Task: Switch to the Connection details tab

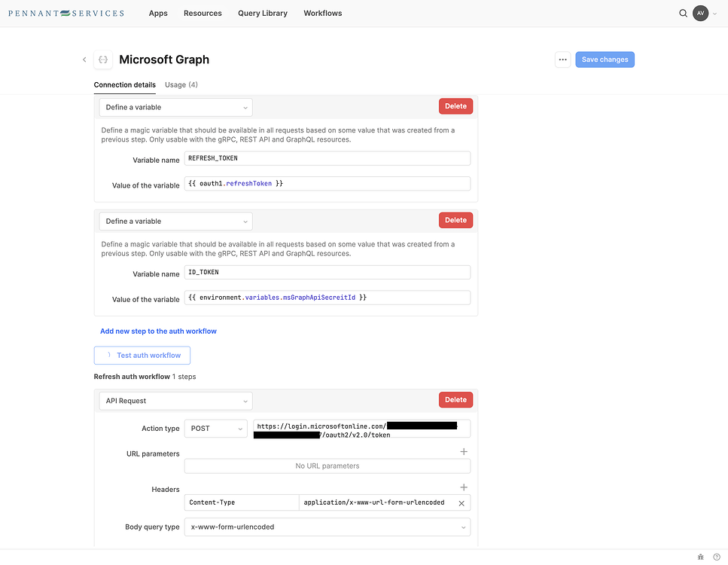Action: point(124,84)
